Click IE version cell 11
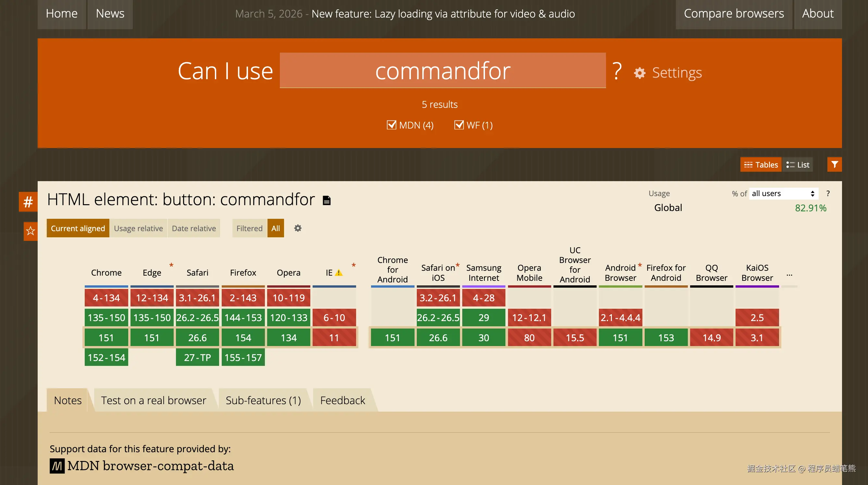This screenshot has width=868, height=485. (334, 337)
